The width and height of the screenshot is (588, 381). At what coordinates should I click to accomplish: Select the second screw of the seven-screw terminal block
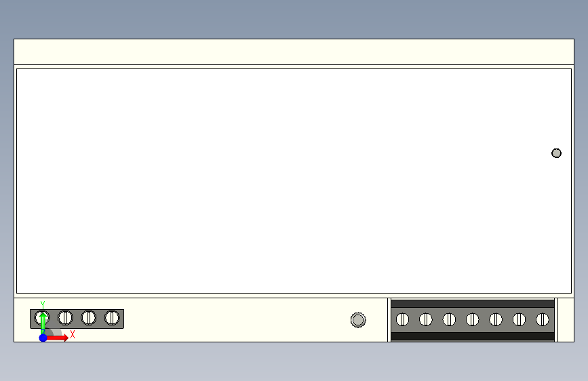[426, 319]
